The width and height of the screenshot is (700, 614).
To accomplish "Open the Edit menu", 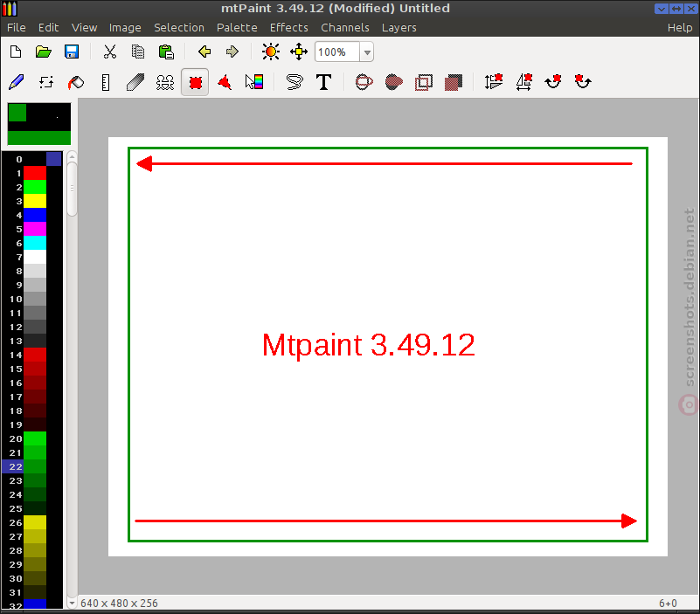I will point(48,28).
